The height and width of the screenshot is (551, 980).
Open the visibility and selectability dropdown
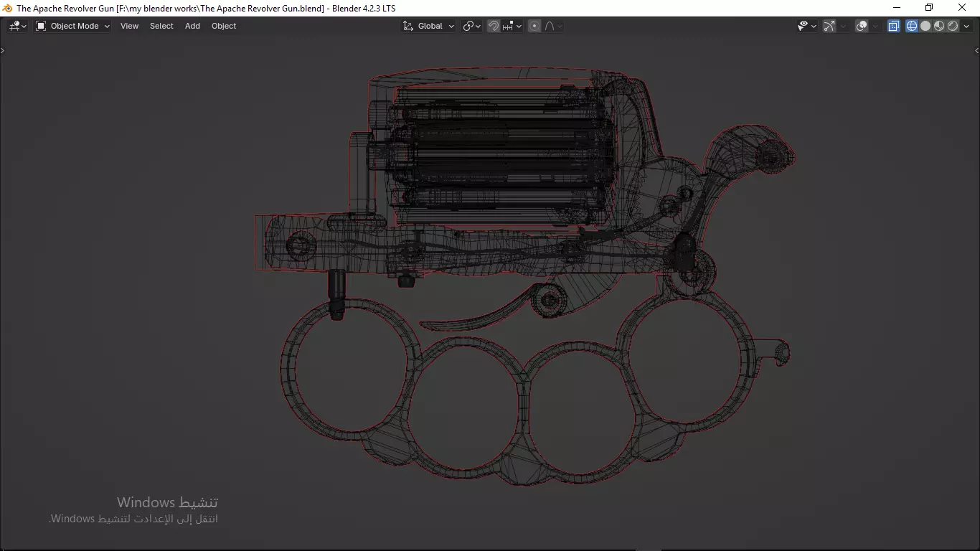[807, 26]
